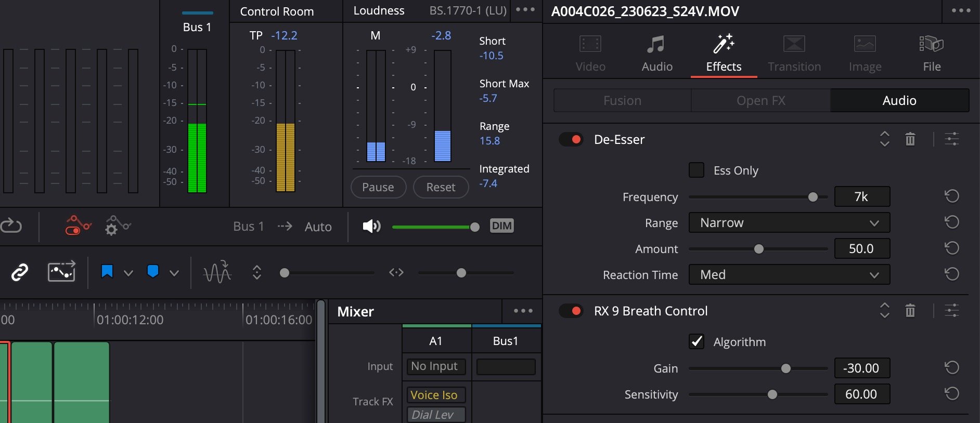Uncheck the Algorithm checkbox
This screenshot has width=980, height=423.
tap(697, 341)
